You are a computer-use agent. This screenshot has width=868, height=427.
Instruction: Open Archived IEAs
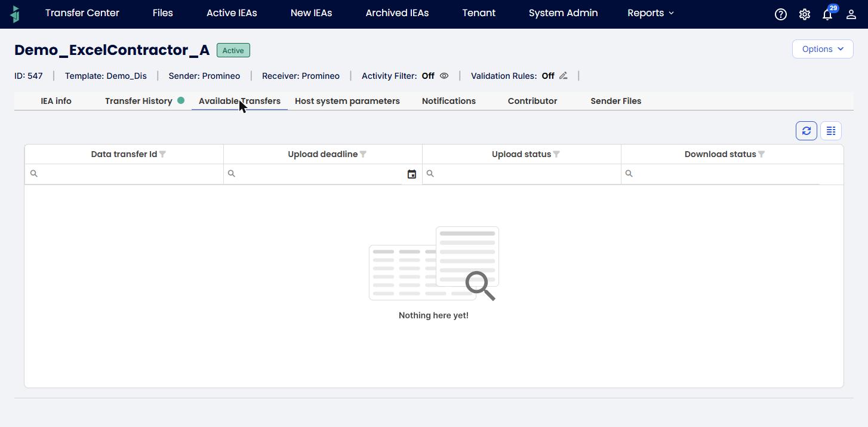[397, 13]
